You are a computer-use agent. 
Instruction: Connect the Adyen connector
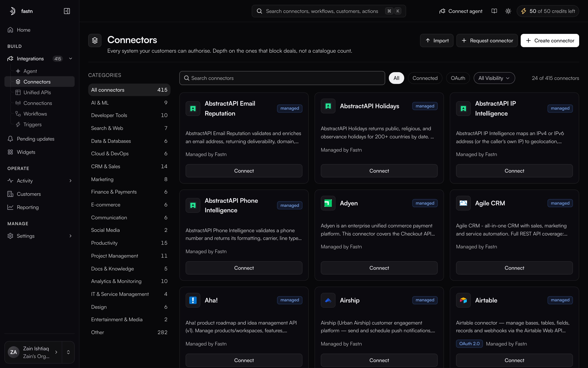tap(379, 268)
